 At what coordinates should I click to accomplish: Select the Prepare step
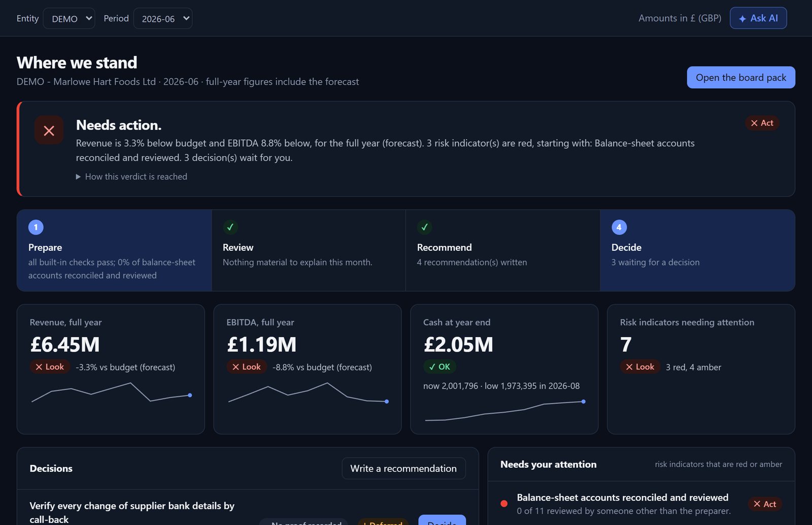coord(114,250)
